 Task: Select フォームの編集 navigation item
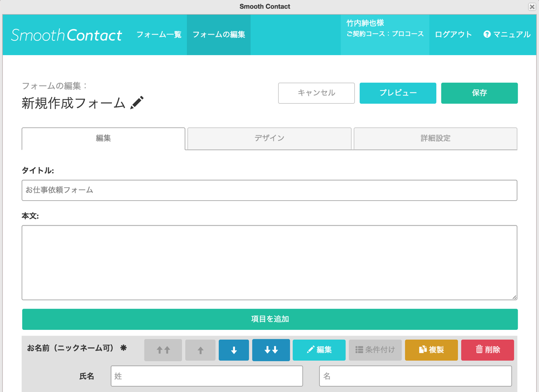coord(219,35)
